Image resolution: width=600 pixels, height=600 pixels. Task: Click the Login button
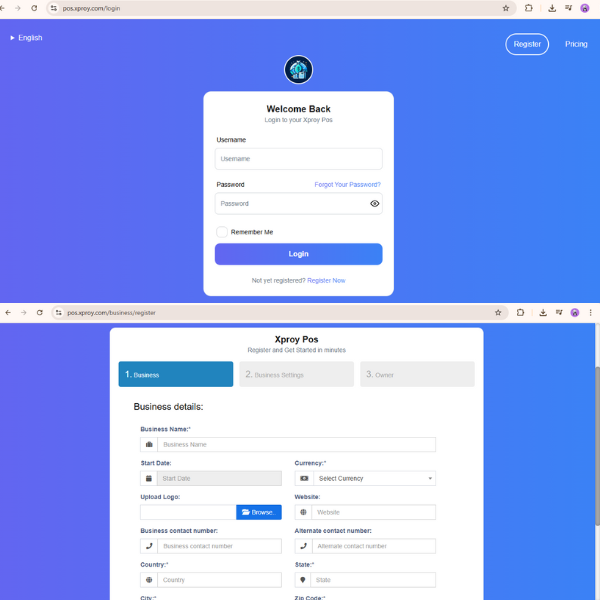[298, 254]
